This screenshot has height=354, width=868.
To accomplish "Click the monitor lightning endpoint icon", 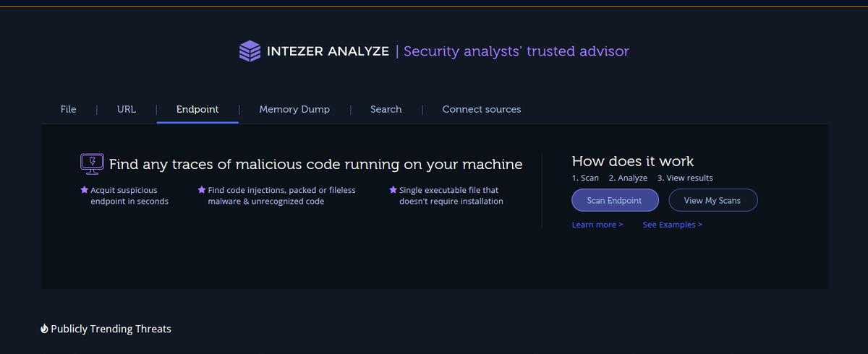I will 92,164.
